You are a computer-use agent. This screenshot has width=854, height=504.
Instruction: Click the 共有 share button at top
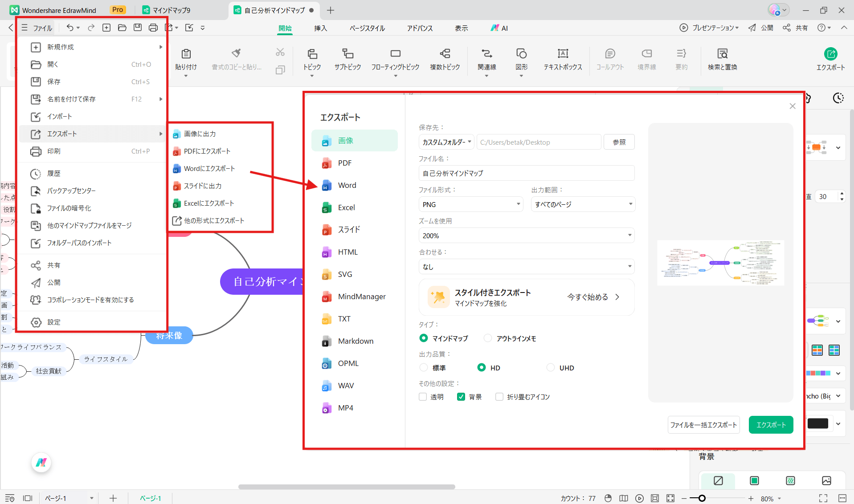[x=795, y=28]
